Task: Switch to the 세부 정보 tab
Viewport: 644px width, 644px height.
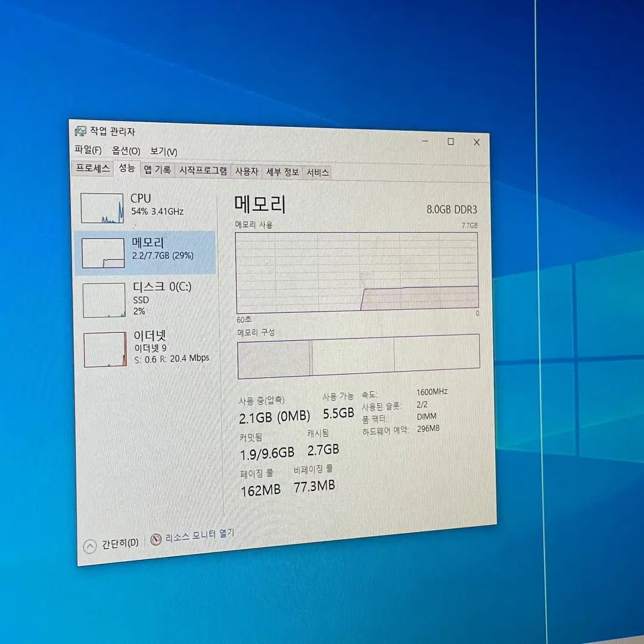Action: (x=282, y=172)
